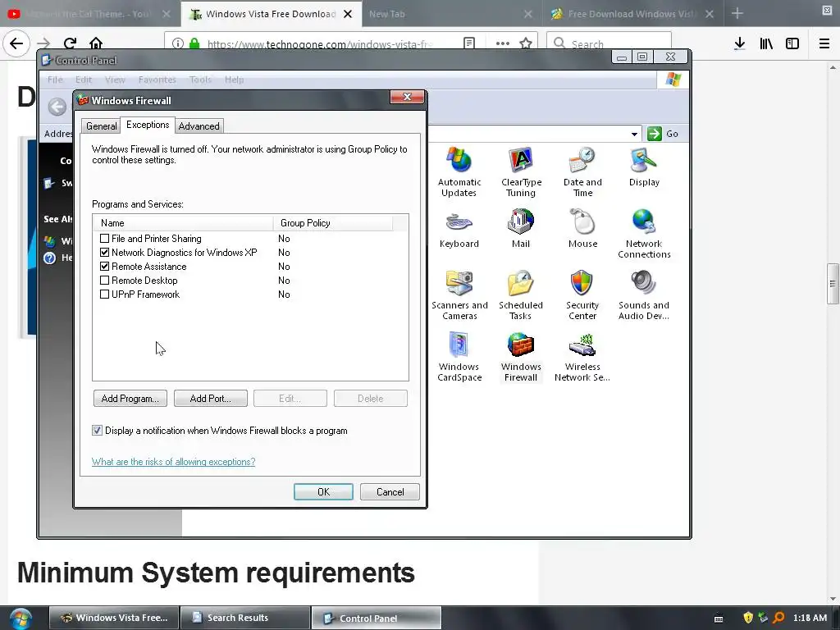Open the risks of allowing exceptions link
Screen dimensions: 840x630
coord(174,462)
